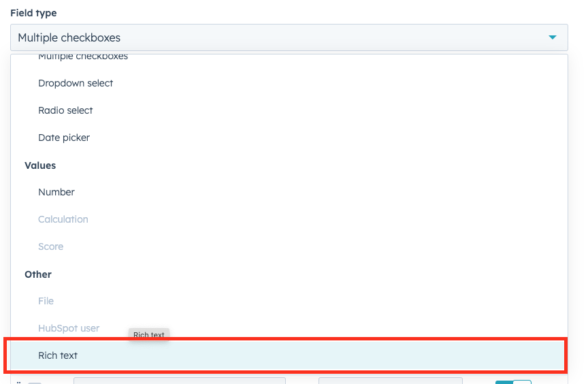Click the Other group heading
The image size is (588, 384).
pos(38,274)
